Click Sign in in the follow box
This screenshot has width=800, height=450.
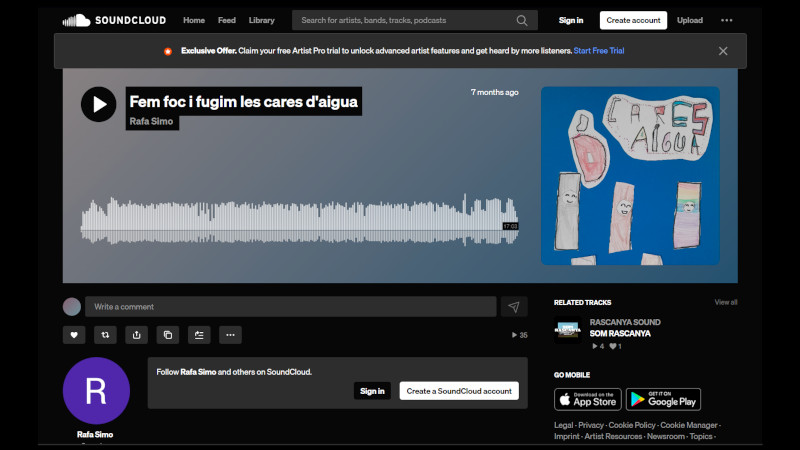pyautogui.click(x=372, y=391)
